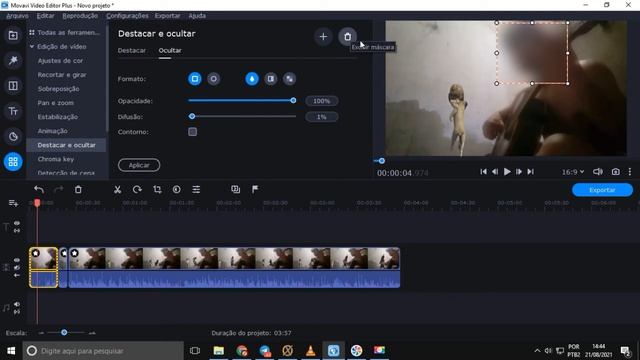
Task: Open the Estabilização tool
Action: [x=58, y=117]
